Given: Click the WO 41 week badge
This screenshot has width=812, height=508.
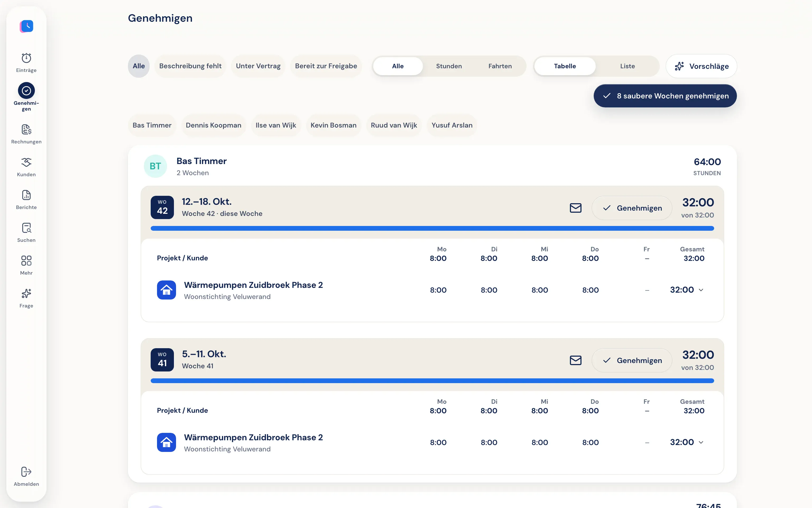Looking at the screenshot, I should pos(162,360).
